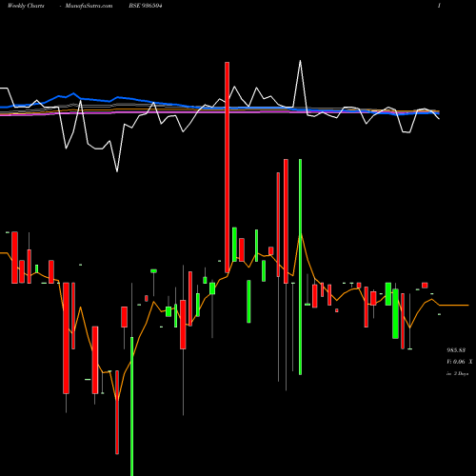Viewport: 476px width, 476px height.
Task: Click the 'V: 0.96 X' volume text
Action: point(459,362)
